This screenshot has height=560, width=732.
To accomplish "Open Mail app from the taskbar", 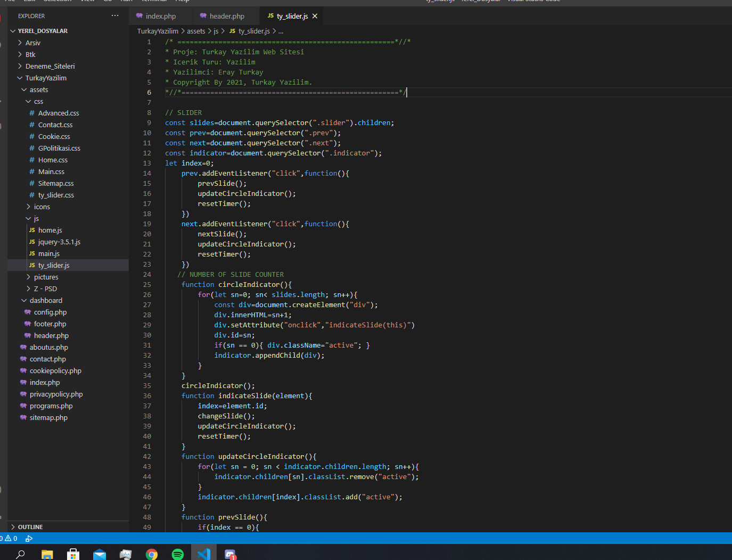I will point(100,554).
